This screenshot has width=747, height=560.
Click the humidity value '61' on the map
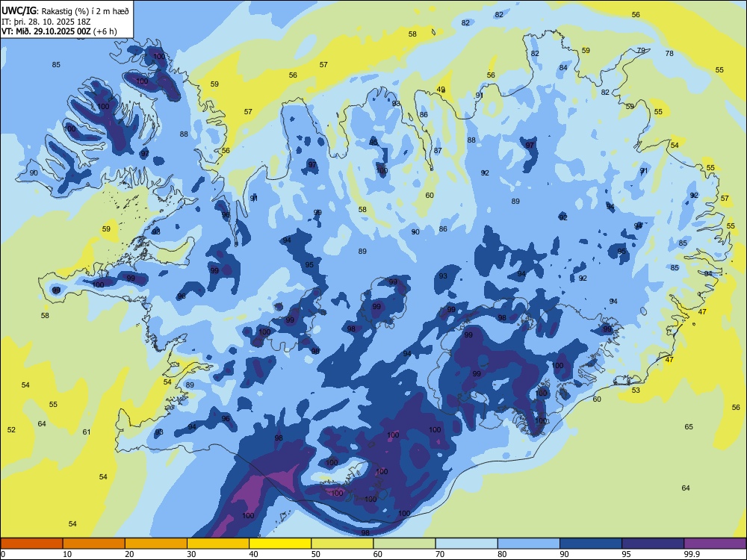pyautogui.click(x=86, y=432)
